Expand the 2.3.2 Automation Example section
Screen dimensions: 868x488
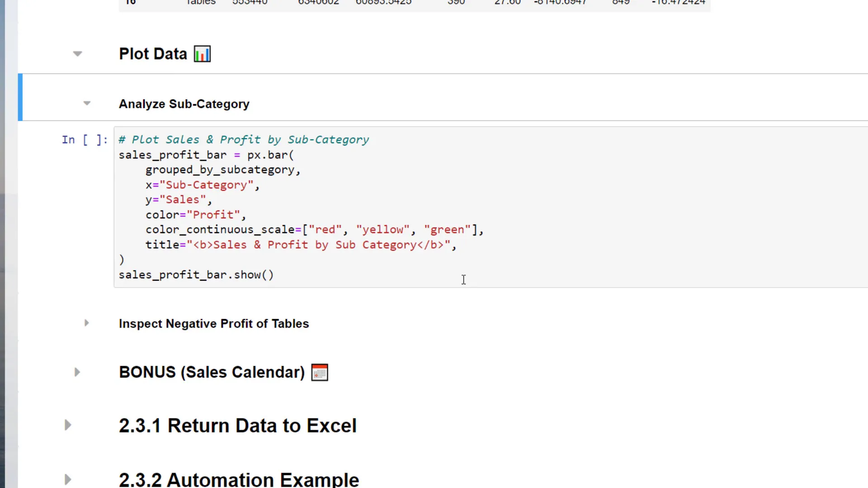click(x=68, y=479)
